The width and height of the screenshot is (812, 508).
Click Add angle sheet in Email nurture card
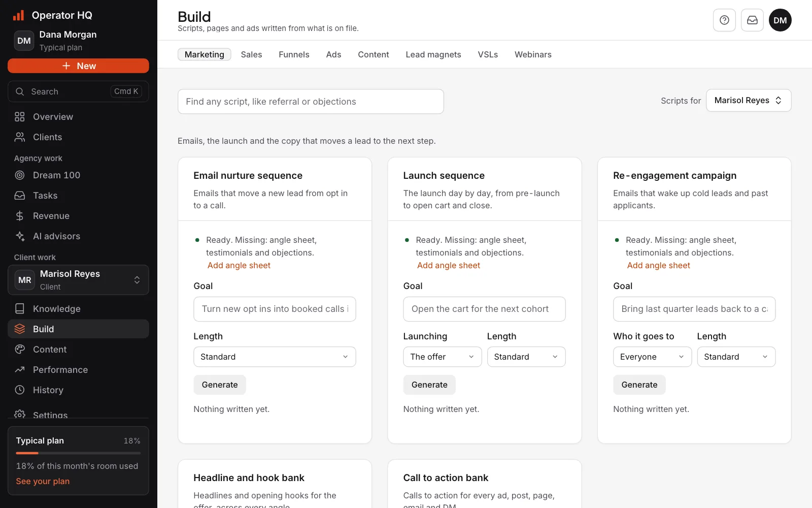pos(239,265)
